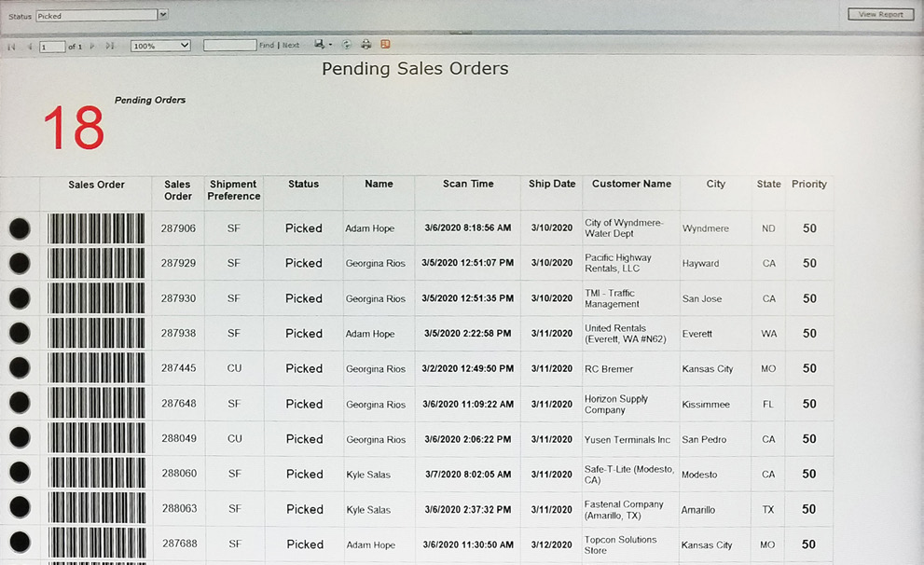Go to first page arrow icon
924x565 pixels.
coord(12,46)
